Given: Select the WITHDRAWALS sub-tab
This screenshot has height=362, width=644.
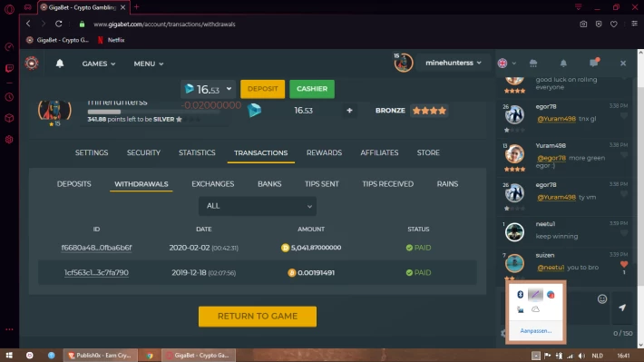Looking at the screenshot, I should coord(141,184).
